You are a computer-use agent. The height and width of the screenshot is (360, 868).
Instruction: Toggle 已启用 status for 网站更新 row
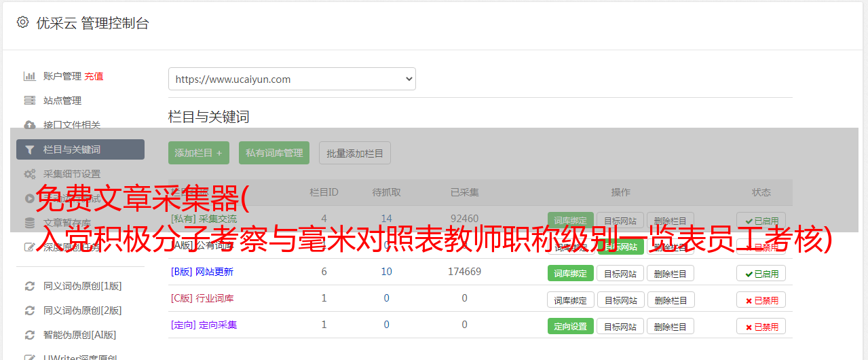761,273
